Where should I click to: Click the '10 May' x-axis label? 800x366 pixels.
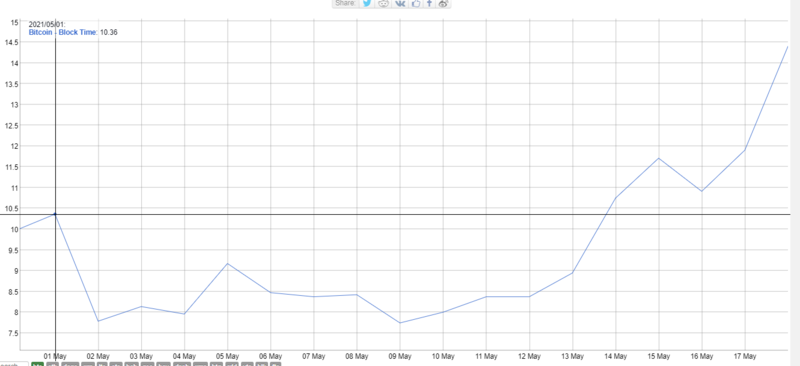click(x=443, y=356)
